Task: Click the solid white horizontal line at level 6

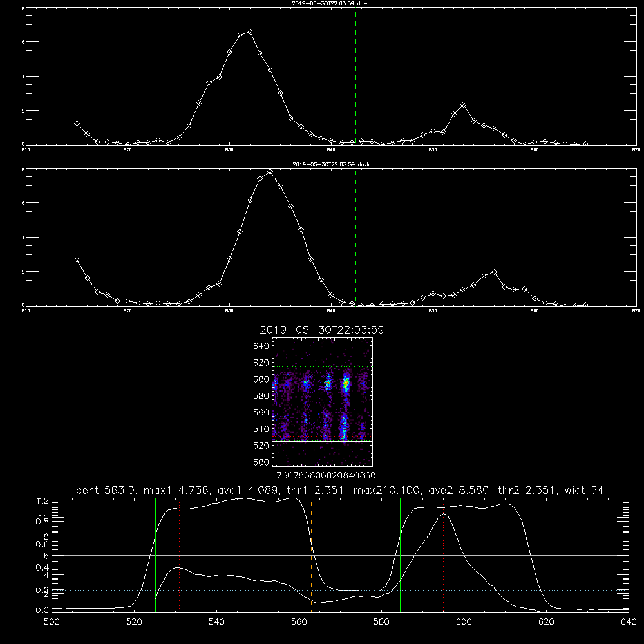Action: (x=340, y=555)
